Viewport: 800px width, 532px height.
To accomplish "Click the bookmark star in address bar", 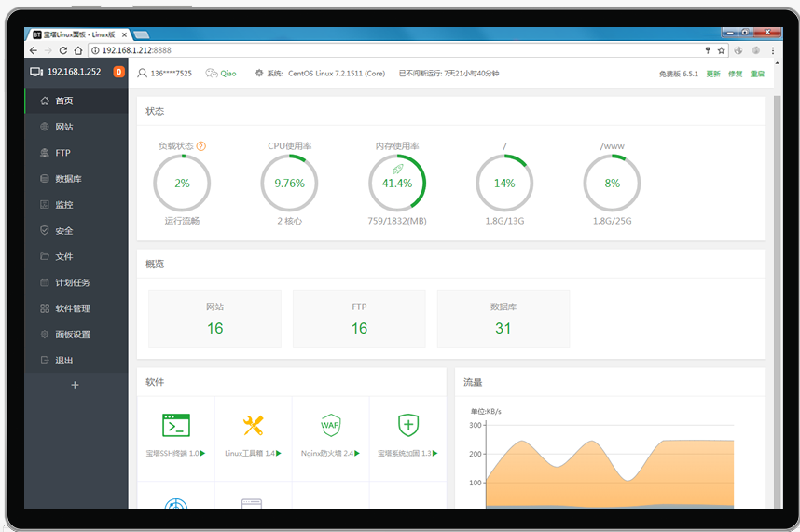I will tap(721, 50).
